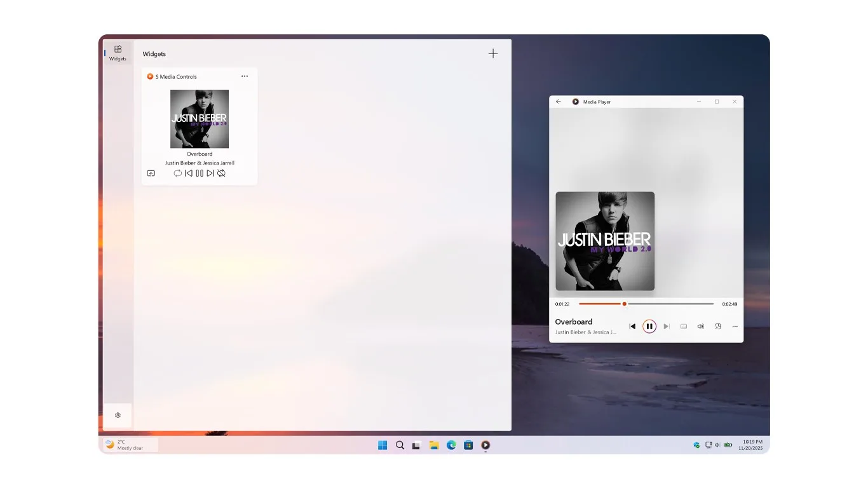
Task: Switch Media Player to mini player view
Action: point(717,327)
